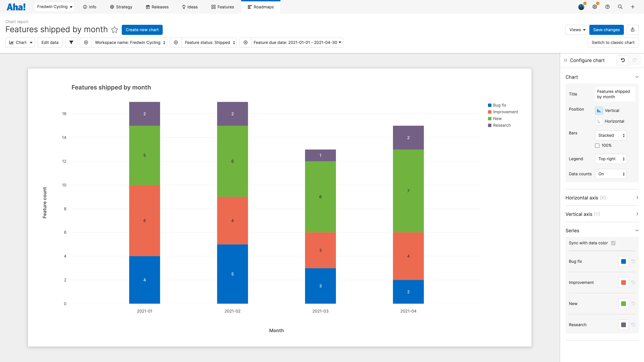Viewport: 644px width, 362px height.
Task: Collapse the Configure chart panel
Action: tap(565, 60)
